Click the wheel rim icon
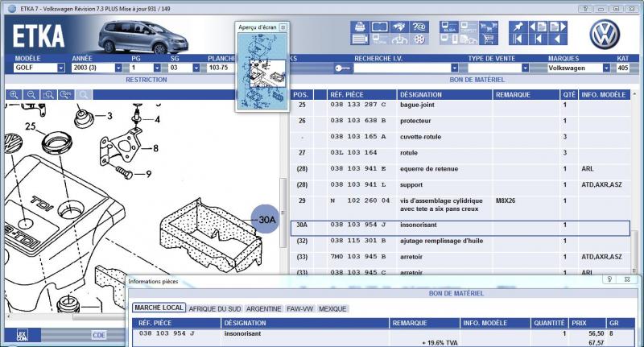Image resolution: width=644 pixels, height=347 pixels. click(x=419, y=39)
